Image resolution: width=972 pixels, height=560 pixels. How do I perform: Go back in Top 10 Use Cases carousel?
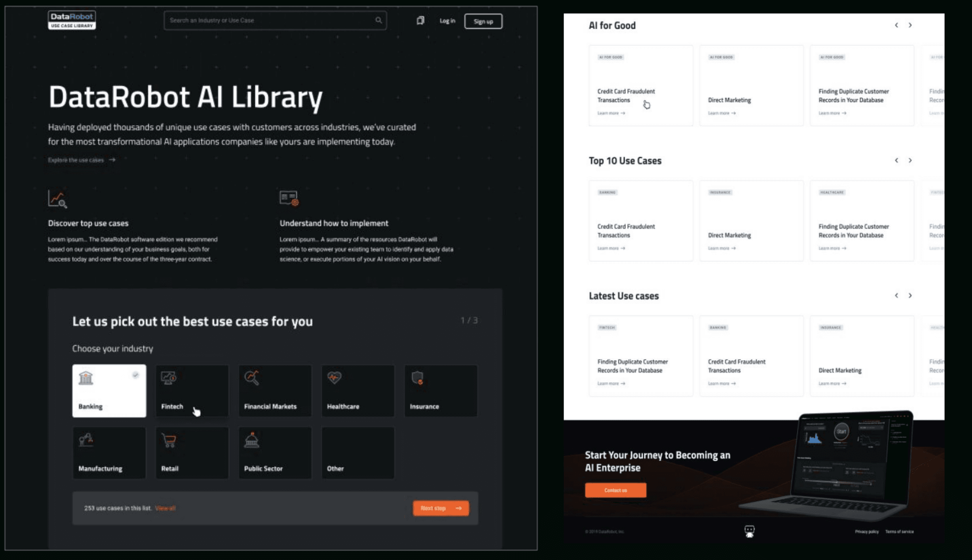(896, 161)
